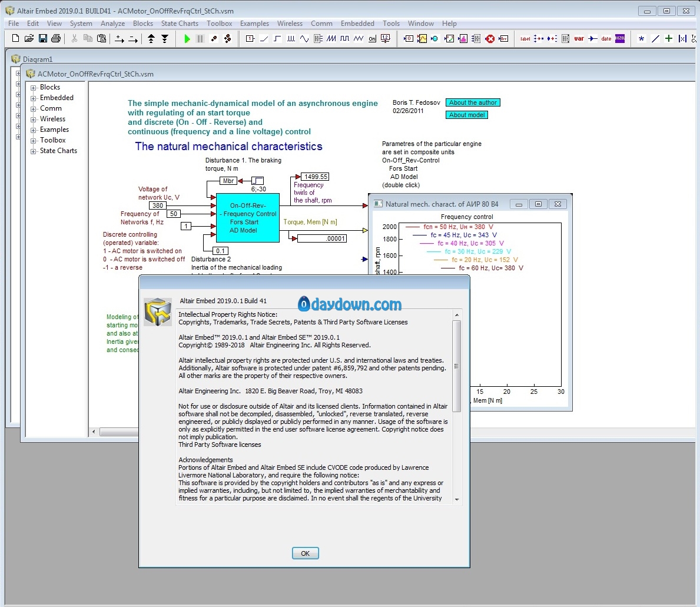
Task: Open the Tools menu
Action: point(391,24)
